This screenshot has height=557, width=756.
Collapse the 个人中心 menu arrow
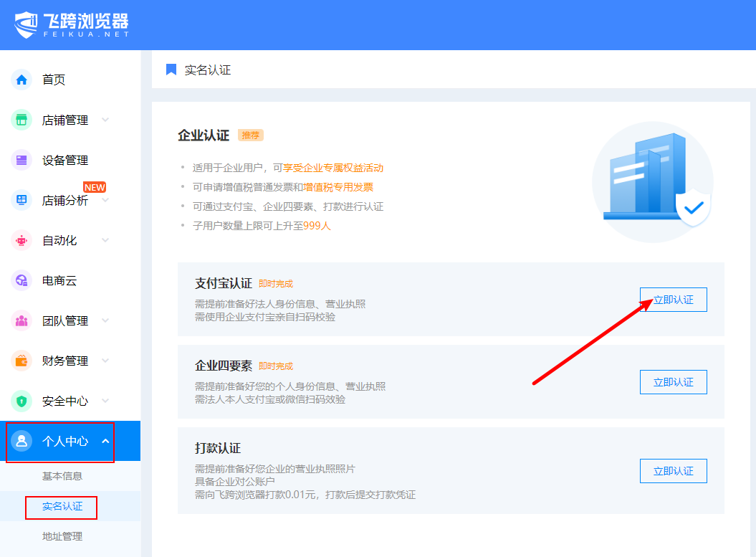[x=105, y=441]
